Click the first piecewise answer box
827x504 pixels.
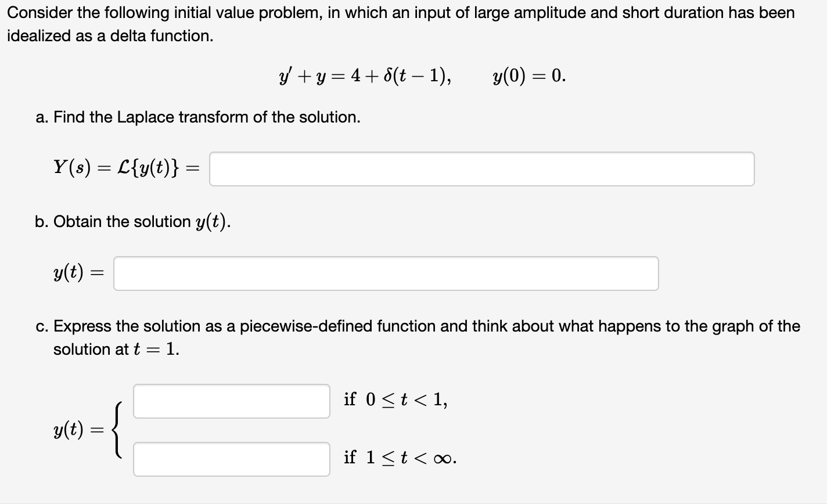pyautogui.click(x=231, y=400)
